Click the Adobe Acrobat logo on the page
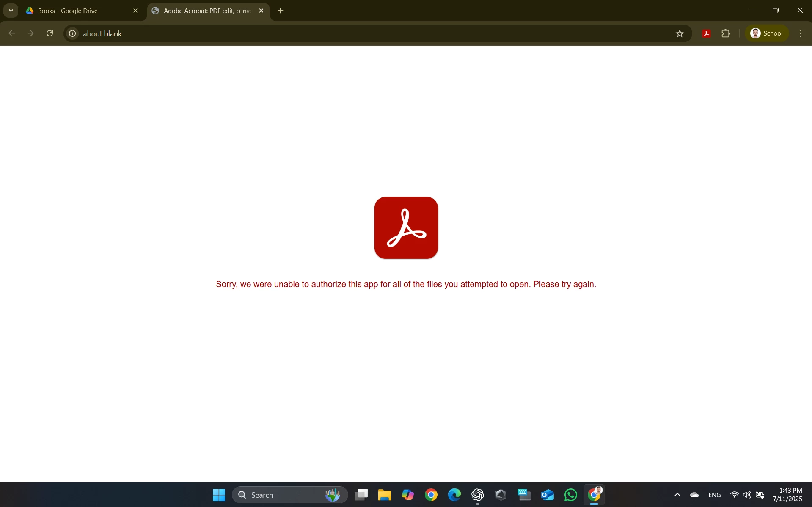 pos(406,228)
